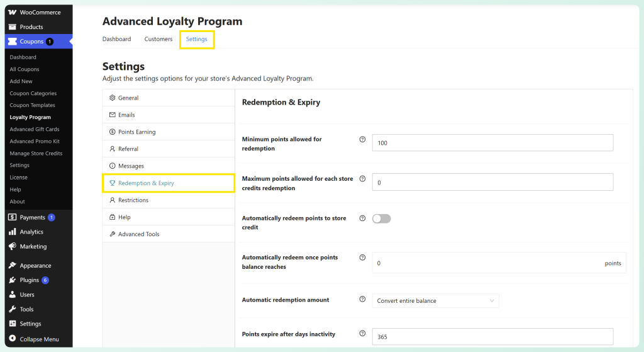The height and width of the screenshot is (352, 644).
Task: Open Automatic redemption amount dropdown
Action: [435, 300]
